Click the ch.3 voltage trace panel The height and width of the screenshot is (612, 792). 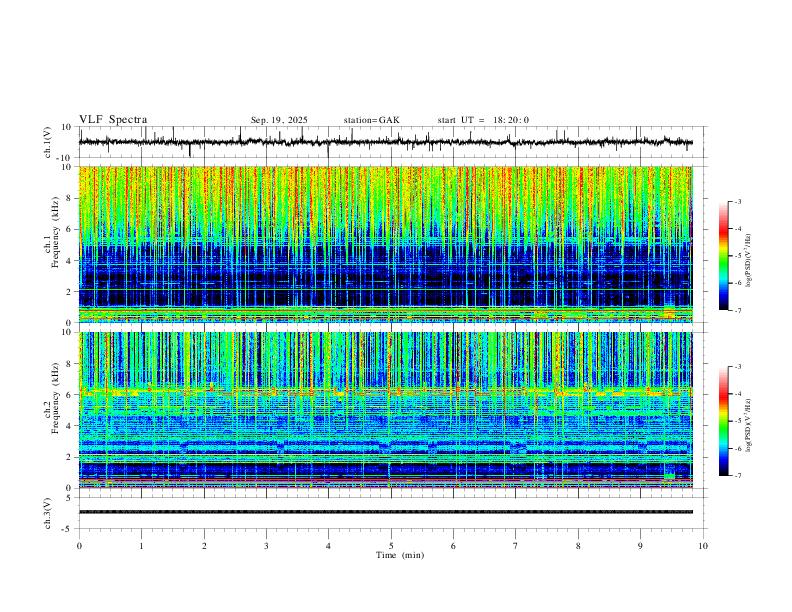[391, 513]
